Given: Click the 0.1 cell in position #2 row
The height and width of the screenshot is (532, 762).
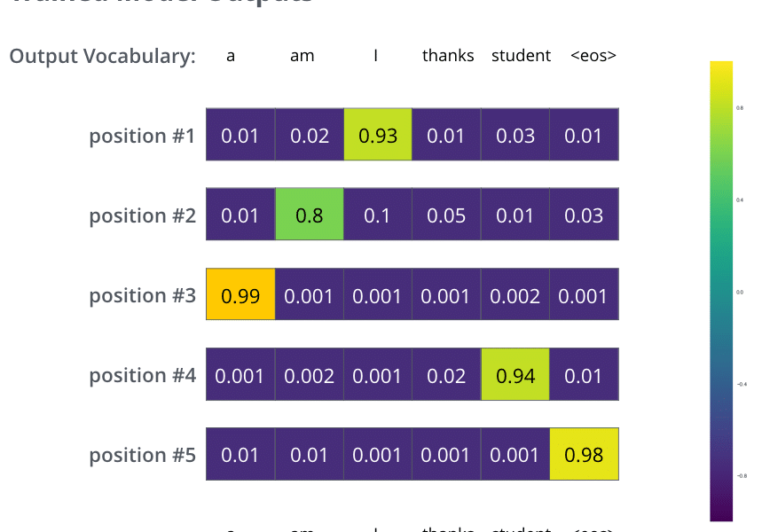Looking at the screenshot, I should [x=378, y=215].
